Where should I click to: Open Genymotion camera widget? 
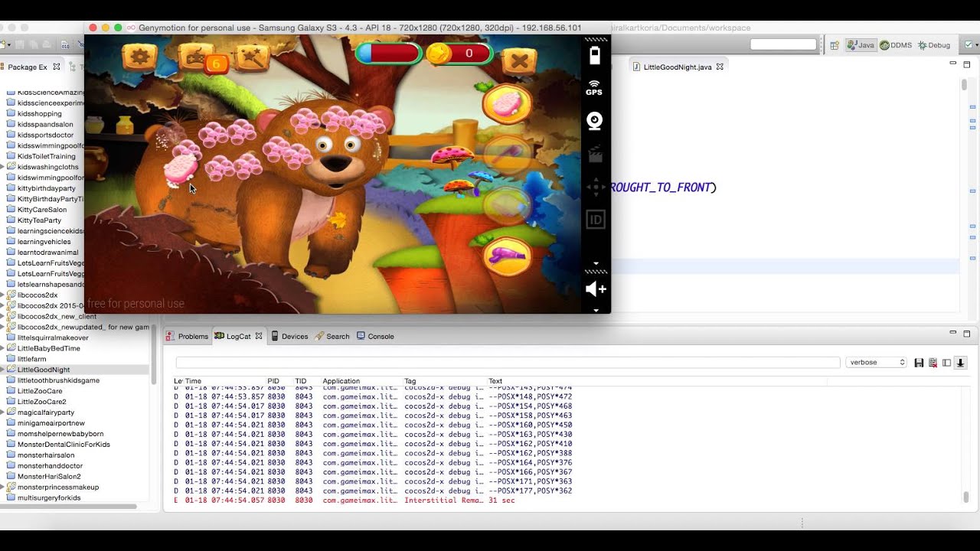point(594,121)
